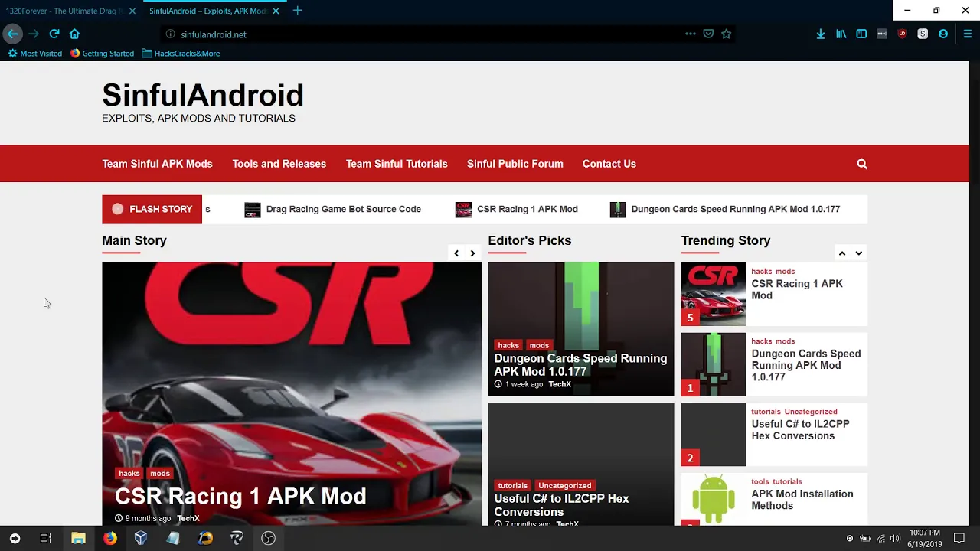The image size is (980, 551).
Task: Click the site search magnifier icon
Action: coord(862,164)
